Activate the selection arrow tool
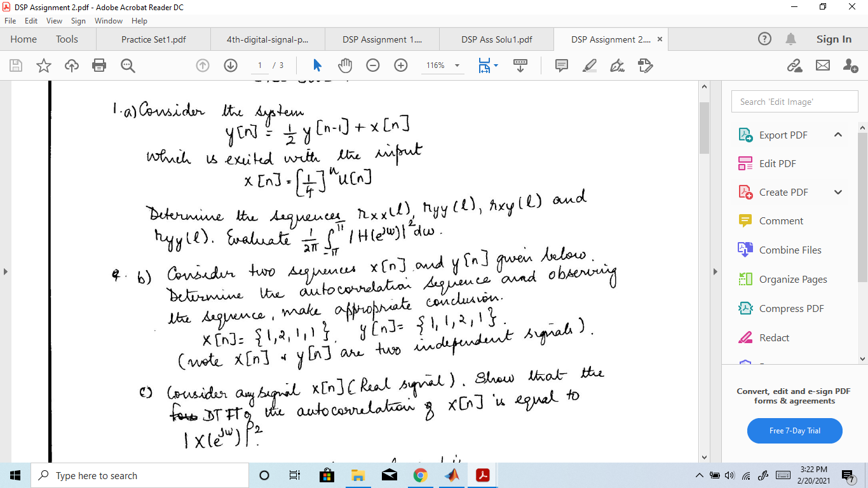 316,65
